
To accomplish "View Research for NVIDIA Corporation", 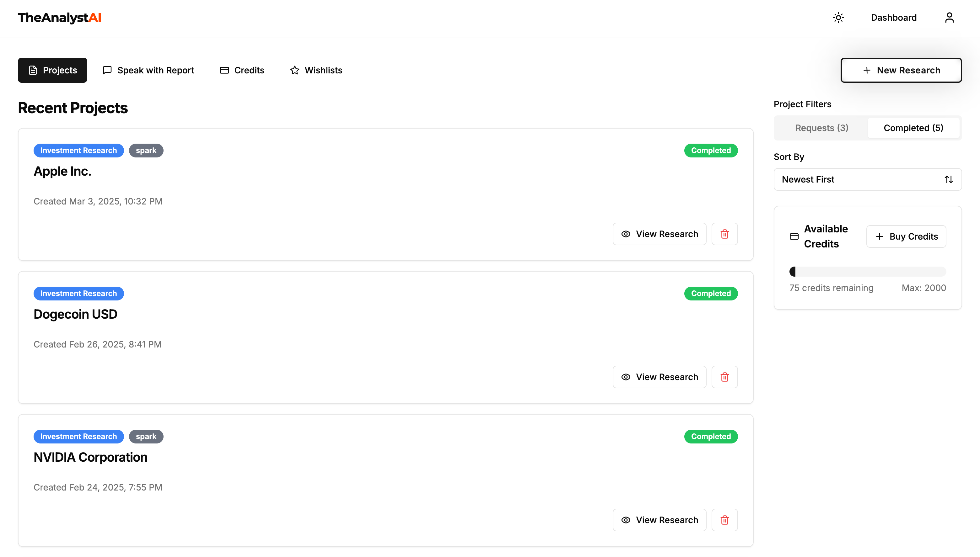I will click(659, 520).
